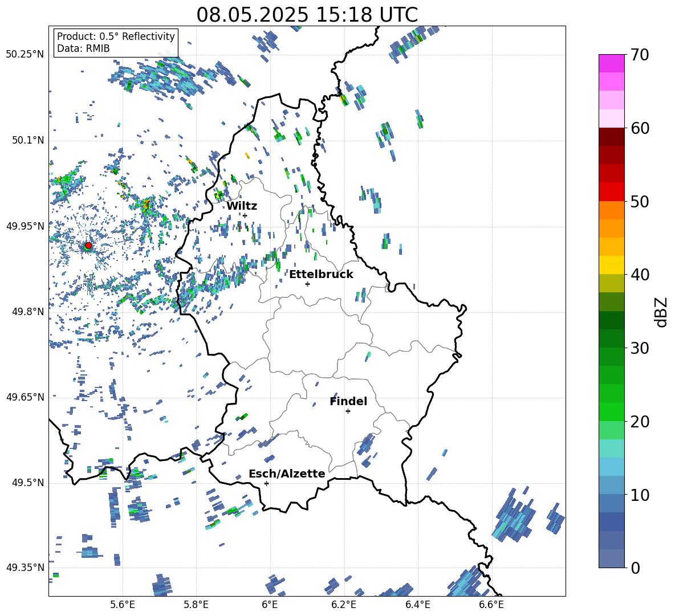Viewport: 675px width, 616px height.
Task: Click the colorbar tick label 50
Action: (x=640, y=202)
